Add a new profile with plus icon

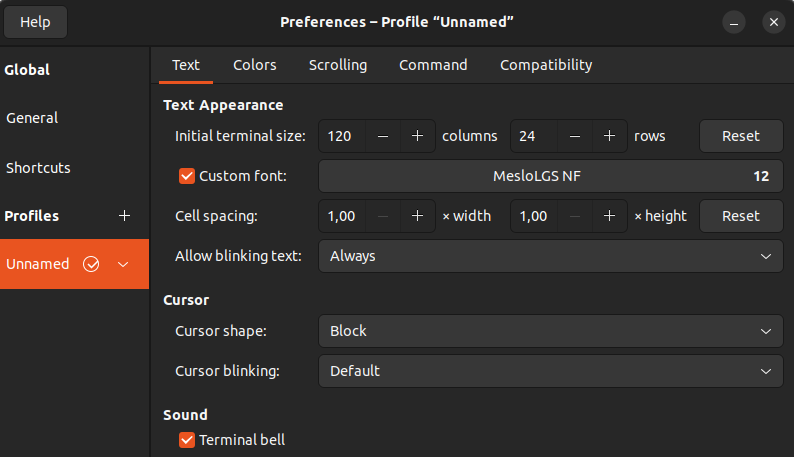(x=125, y=216)
